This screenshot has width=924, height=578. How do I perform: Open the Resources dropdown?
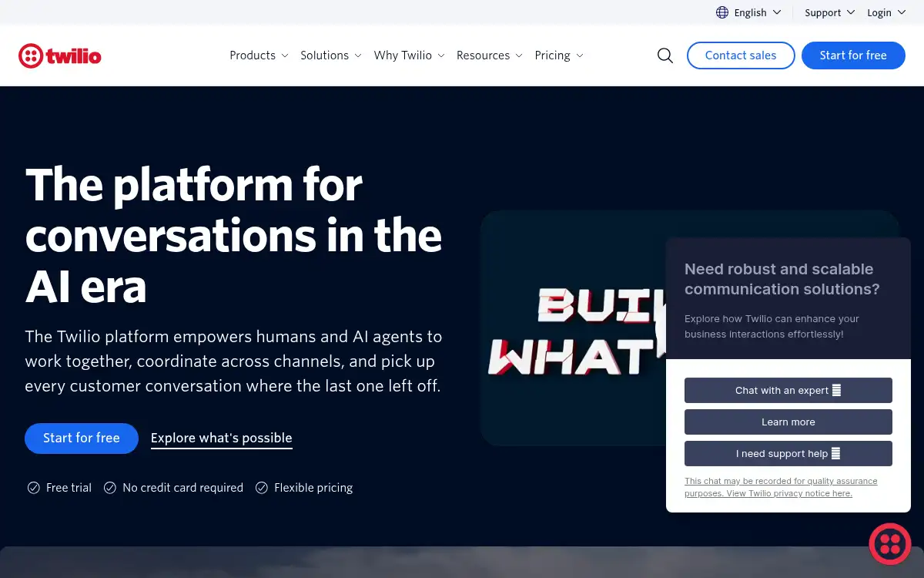[x=490, y=55]
